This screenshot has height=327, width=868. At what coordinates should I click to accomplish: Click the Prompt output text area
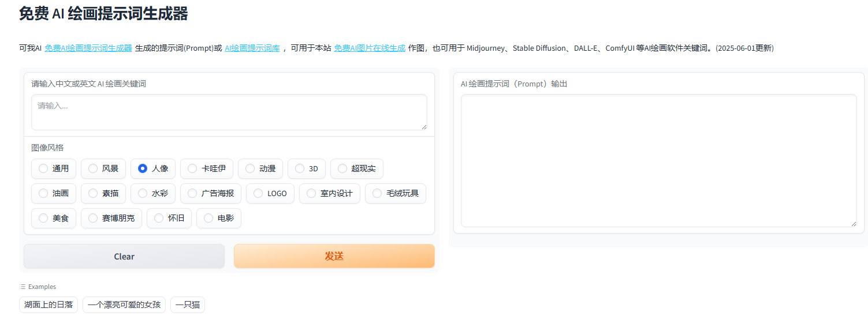tap(658, 160)
